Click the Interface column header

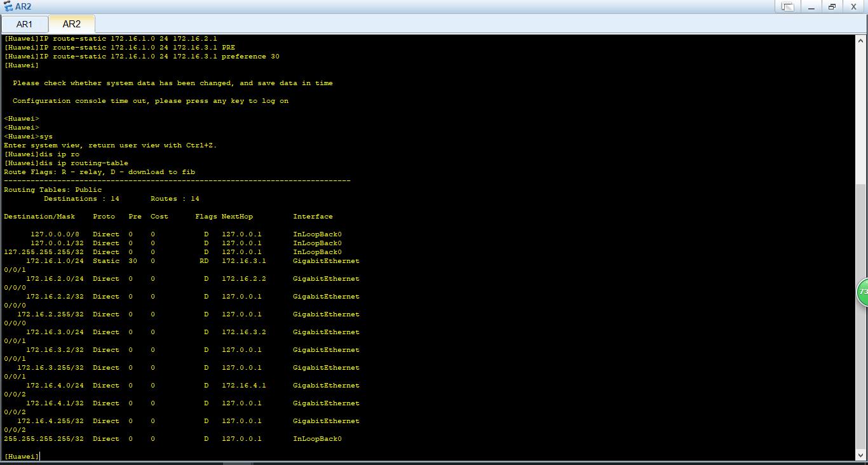(313, 217)
